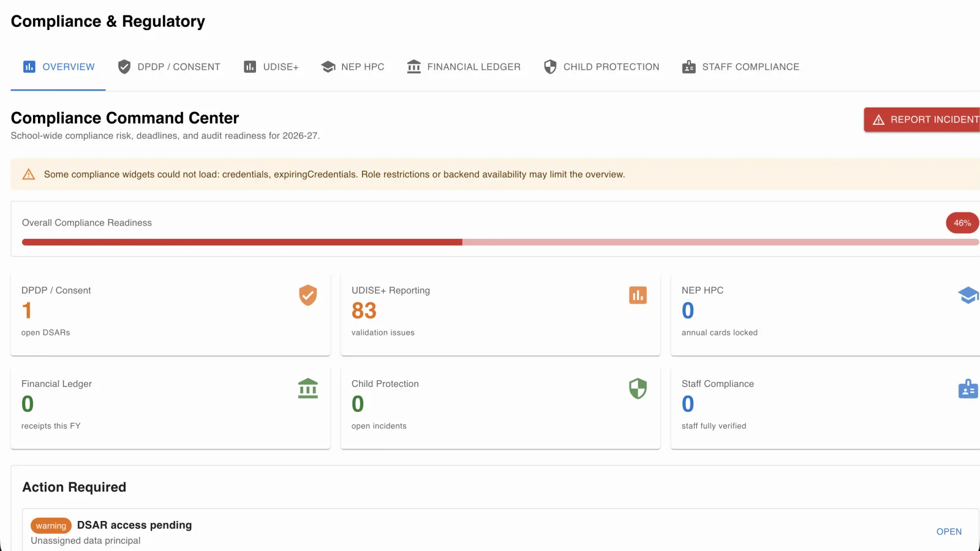Screen dimensions: 980x551
Task: Click the orange warning chip
Action: pos(51,526)
